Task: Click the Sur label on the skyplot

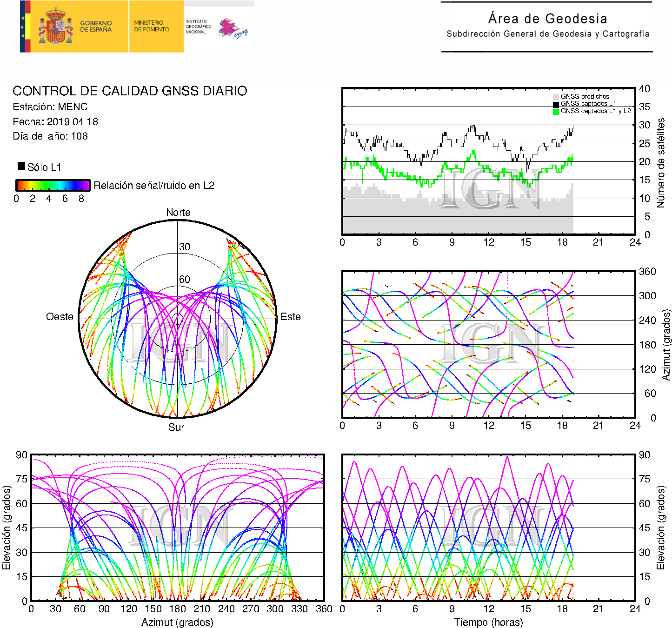Action: click(x=177, y=427)
